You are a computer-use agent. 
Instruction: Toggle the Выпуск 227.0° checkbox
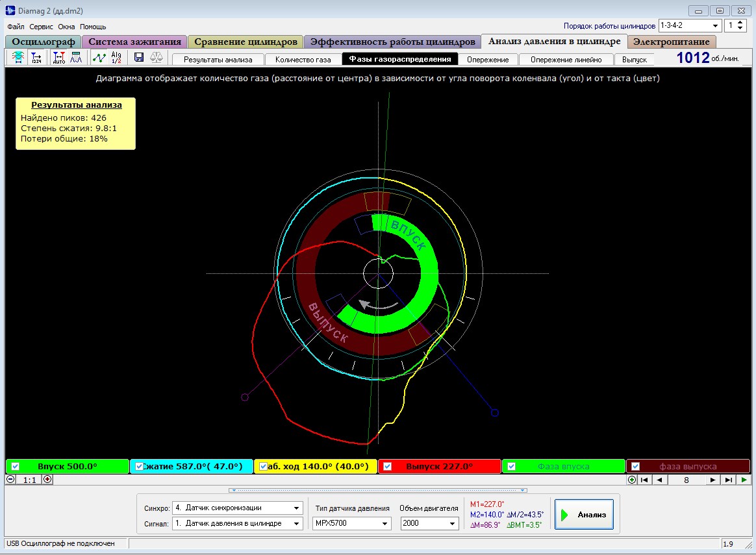pos(387,466)
